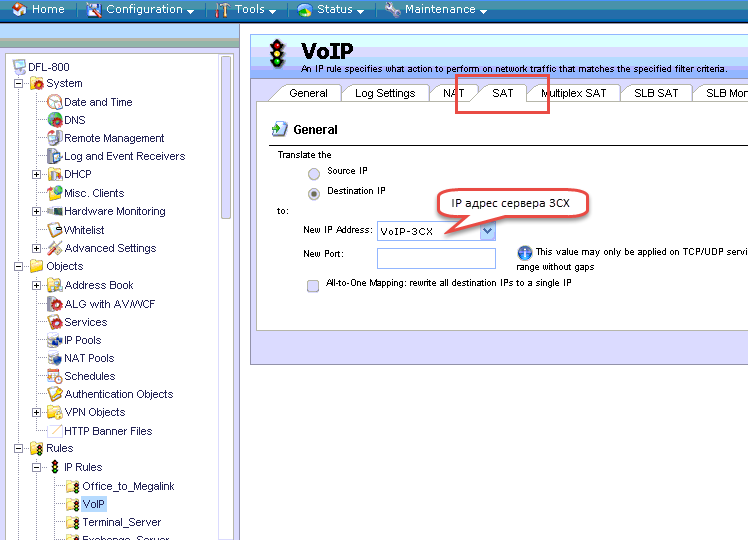Screen dimensions: 748x540
Task: Select the Source IP radio button
Action: coord(314,174)
